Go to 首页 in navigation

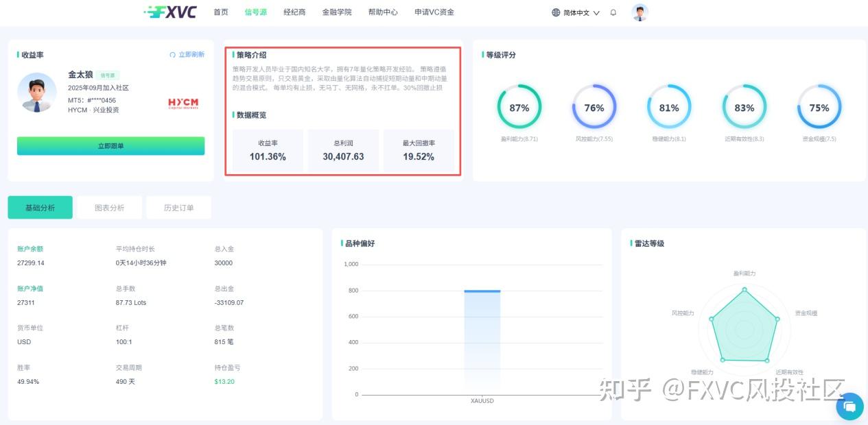coord(221,12)
